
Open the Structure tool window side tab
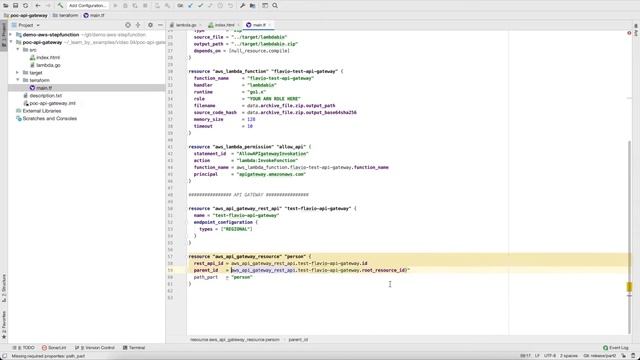(4, 288)
